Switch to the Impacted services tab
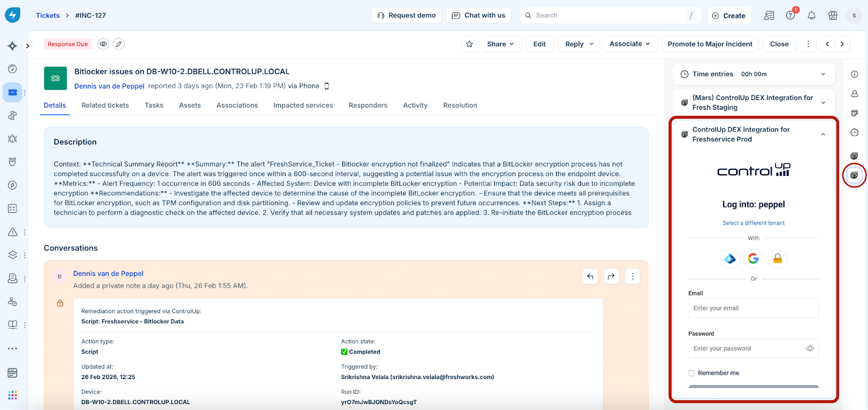Screen dimensions: 868x410 (303, 105)
